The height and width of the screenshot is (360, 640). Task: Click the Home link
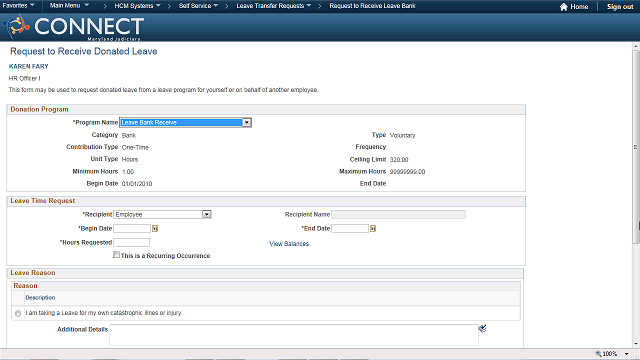click(x=579, y=7)
